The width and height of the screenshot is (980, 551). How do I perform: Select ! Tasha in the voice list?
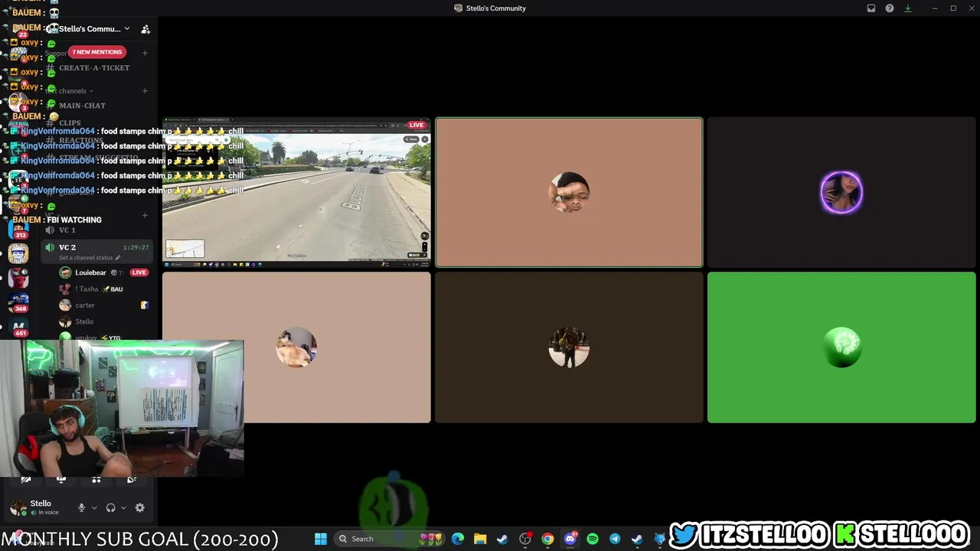(87, 289)
